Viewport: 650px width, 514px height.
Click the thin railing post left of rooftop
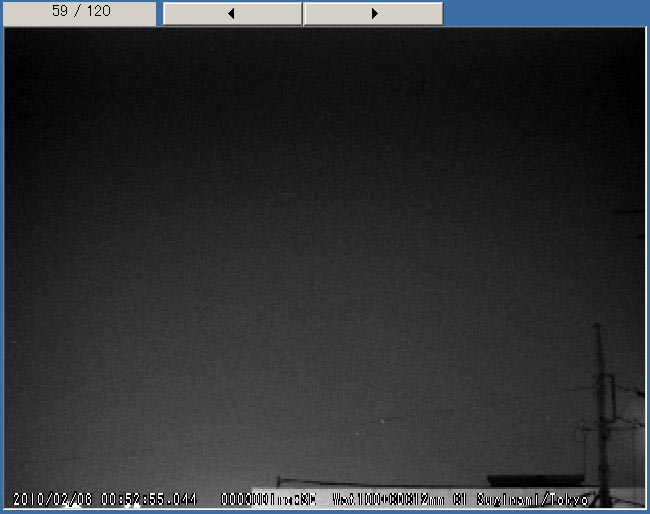(279, 483)
